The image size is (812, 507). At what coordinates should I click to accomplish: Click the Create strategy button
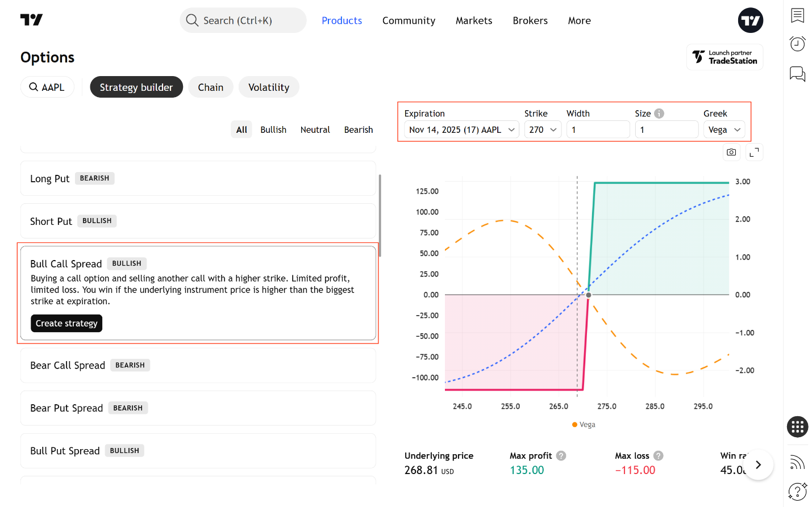(x=66, y=323)
